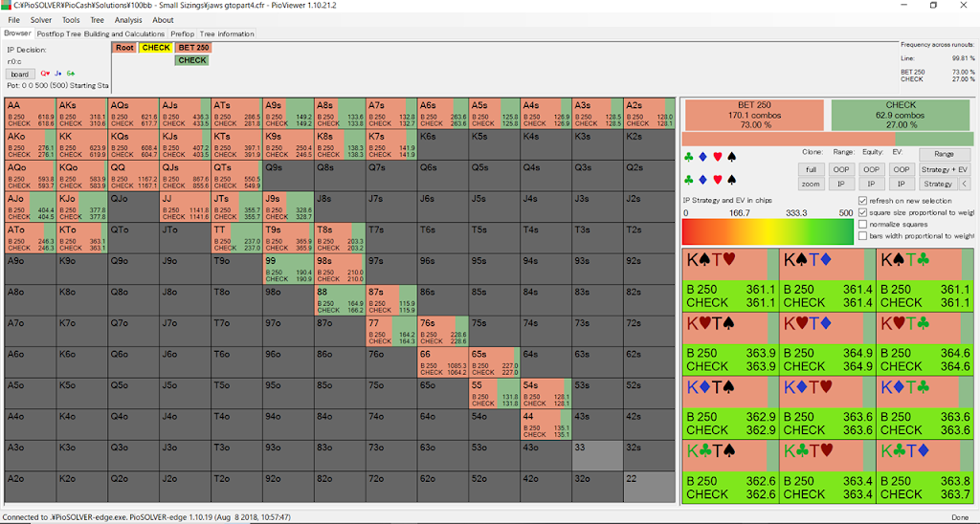Select the KK hand cell
This screenshot has height=524, width=980.
click(x=82, y=144)
